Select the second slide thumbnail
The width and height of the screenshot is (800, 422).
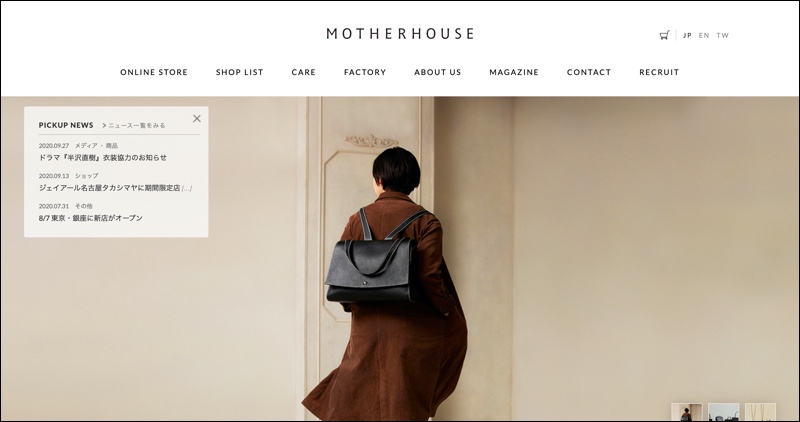(723, 412)
